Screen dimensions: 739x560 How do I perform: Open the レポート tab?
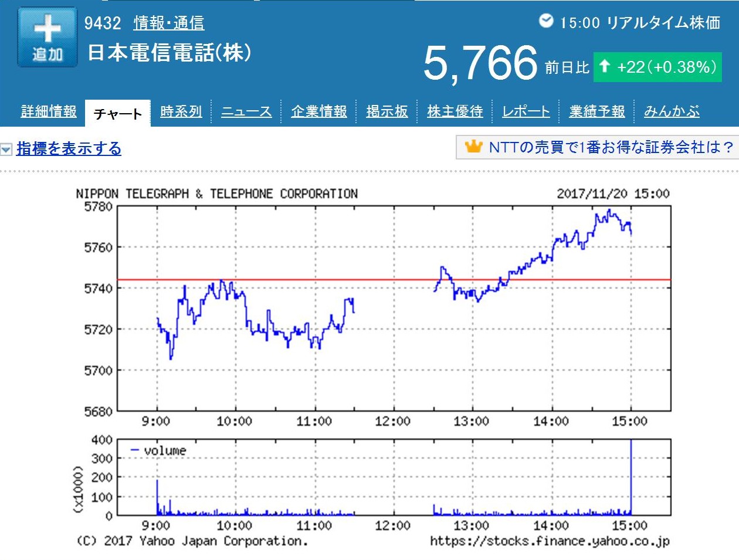pos(526,111)
